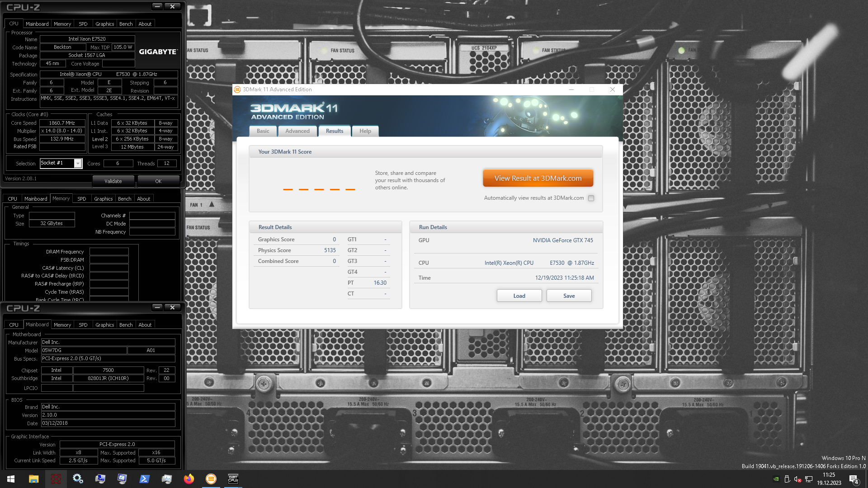Click the 3DMark 11 title bar icon

tap(237, 89)
